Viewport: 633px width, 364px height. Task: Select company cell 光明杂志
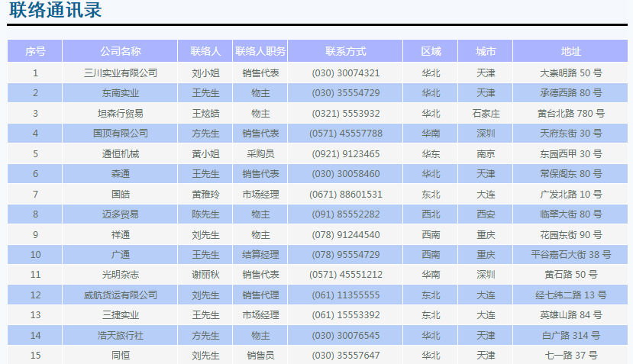(x=120, y=275)
